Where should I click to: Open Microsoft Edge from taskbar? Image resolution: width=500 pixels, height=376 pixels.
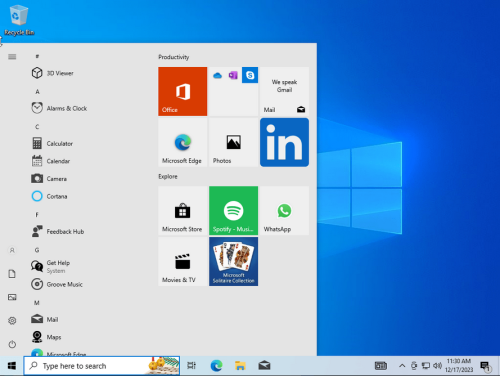[216, 366]
